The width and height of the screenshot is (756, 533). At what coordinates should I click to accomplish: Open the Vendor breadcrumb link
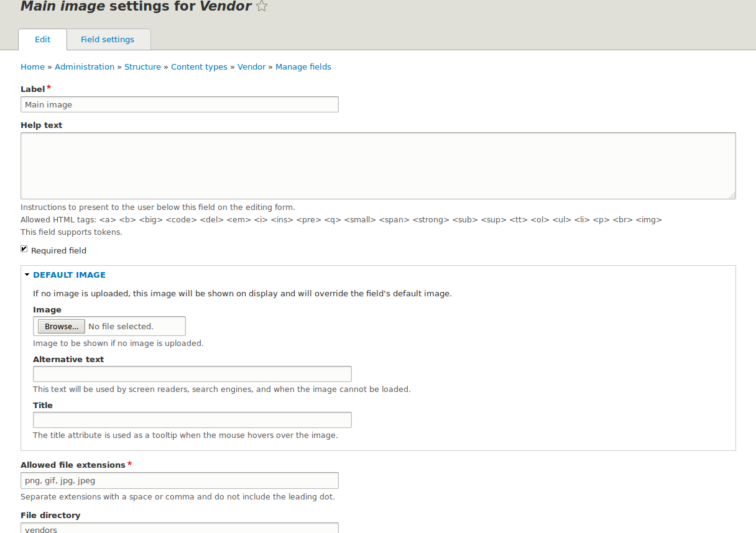point(251,66)
